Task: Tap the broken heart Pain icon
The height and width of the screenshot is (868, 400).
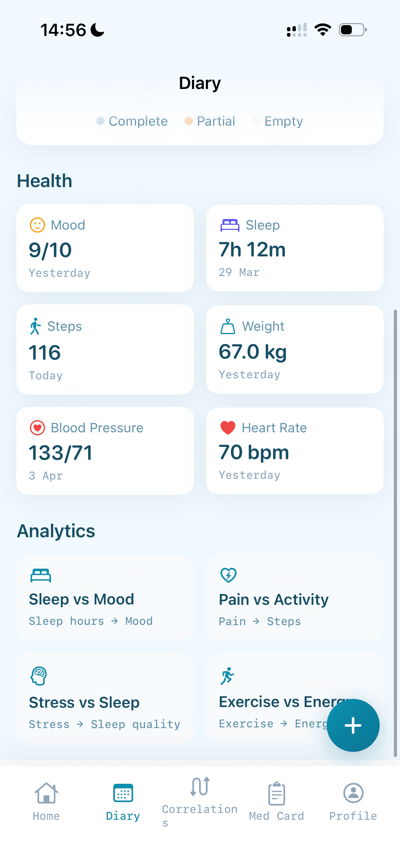Action: [228, 575]
